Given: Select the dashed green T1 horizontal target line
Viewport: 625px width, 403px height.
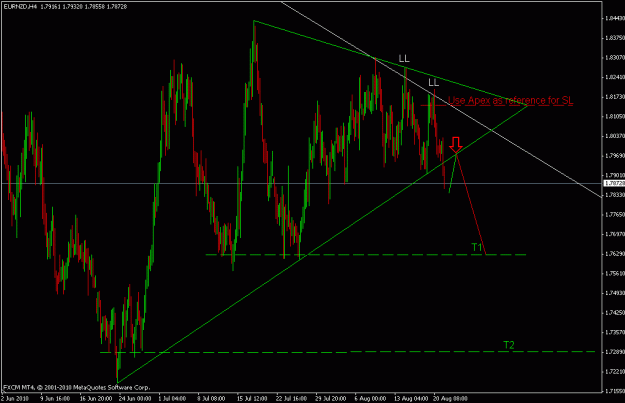Looking at the screenshot, I should coord(366,254).
